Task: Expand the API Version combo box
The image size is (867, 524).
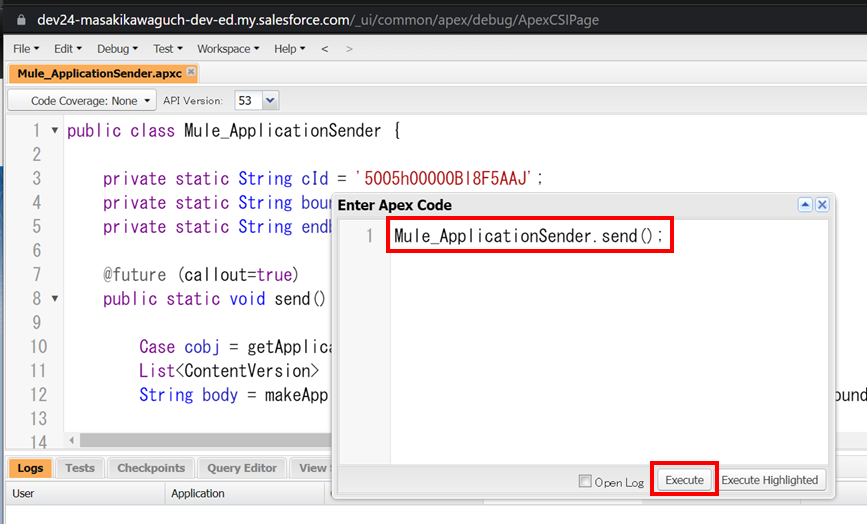Action: [x=269, y=100]
